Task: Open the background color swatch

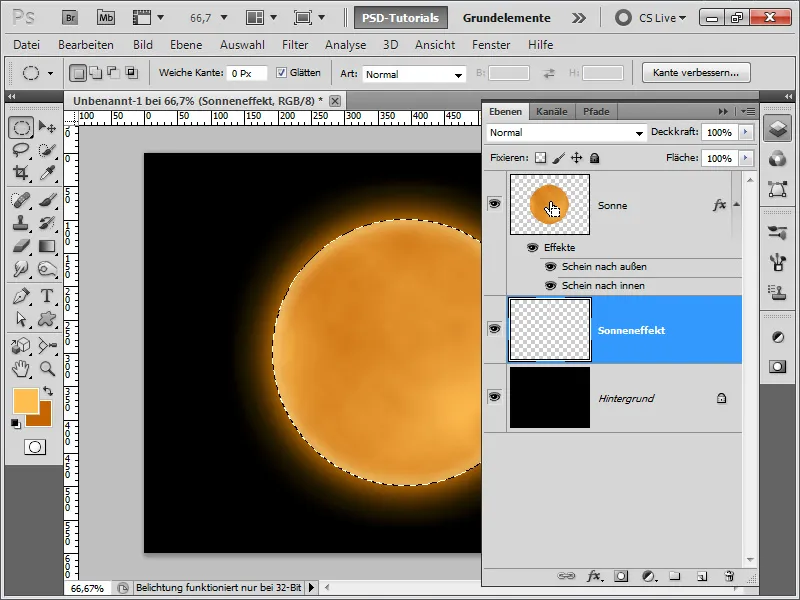Action: (45, 418)
